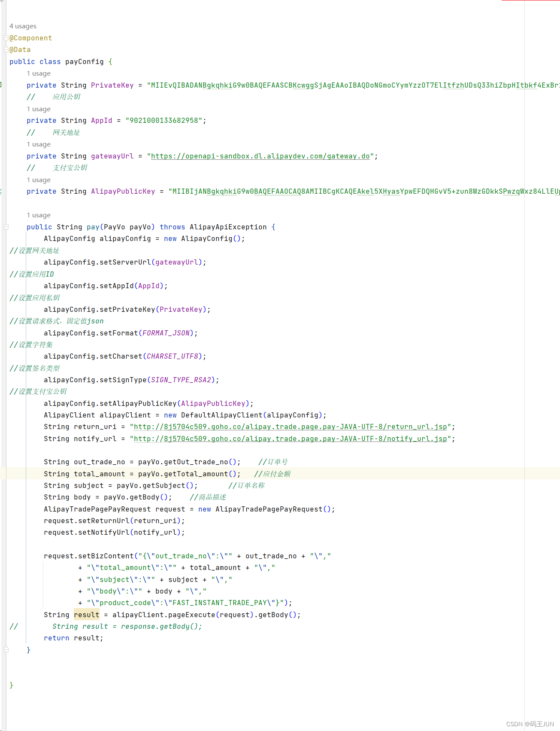
Task: Click the CHARSET_UTF8 constant
Action: point(173,356)
